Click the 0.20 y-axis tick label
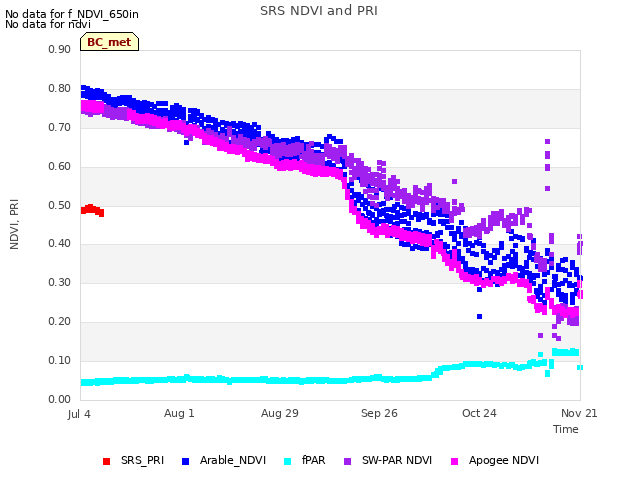 (x=60, y=322)
